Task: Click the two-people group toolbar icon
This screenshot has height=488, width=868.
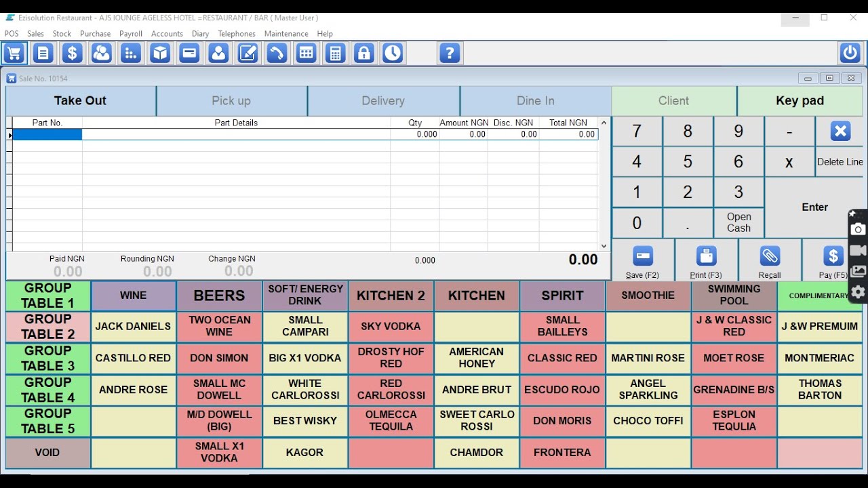Action: tap(102, 53)
